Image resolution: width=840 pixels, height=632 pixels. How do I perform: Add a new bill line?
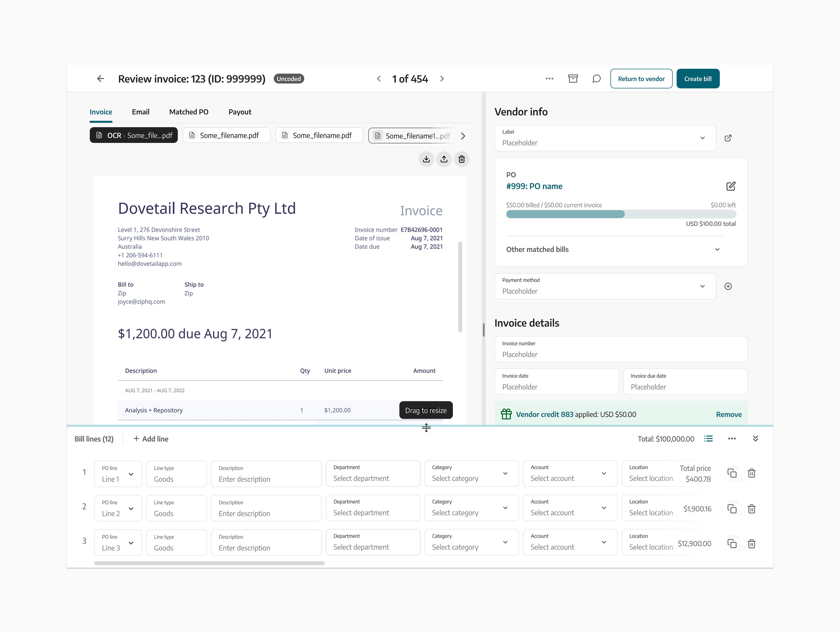[x=151, y=438]
